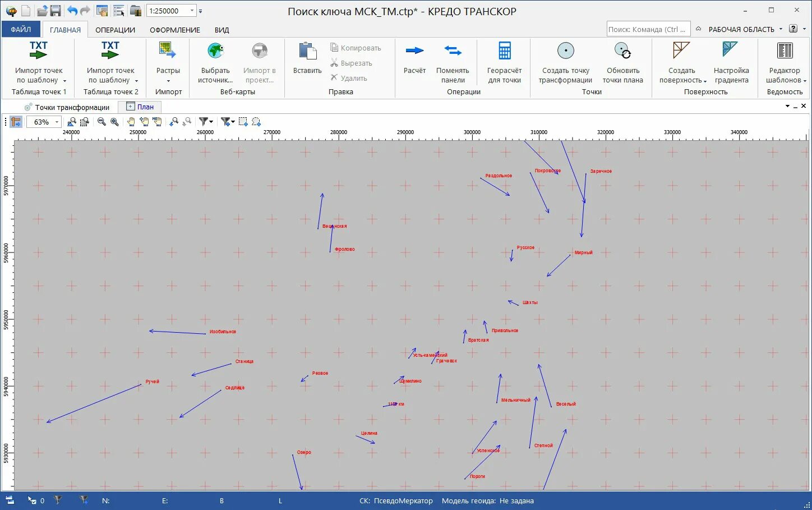Click the new document icon in quick access toolbar
This screenshot has width=812, height=510.
[26, 11]
